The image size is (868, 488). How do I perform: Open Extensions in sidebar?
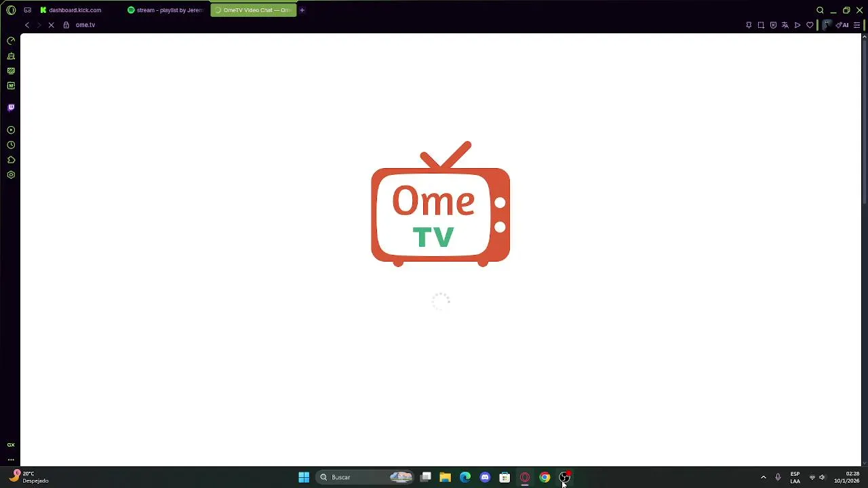pos(11,160)
